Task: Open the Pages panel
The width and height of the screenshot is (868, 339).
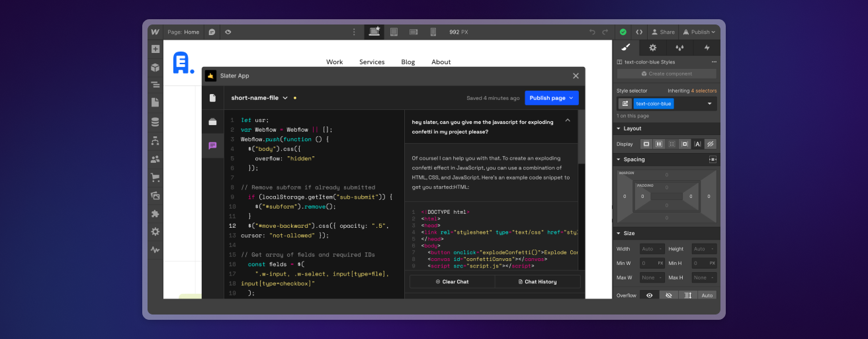Action: (155, 103)
